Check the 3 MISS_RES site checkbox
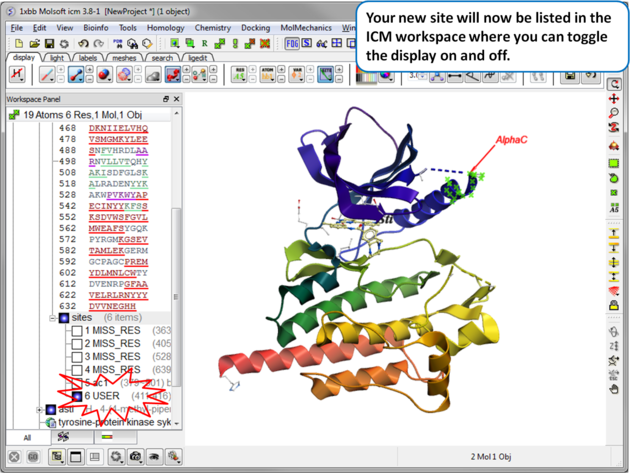The width and height of the screenshot is (630, 473). click(x=77, y=356)
